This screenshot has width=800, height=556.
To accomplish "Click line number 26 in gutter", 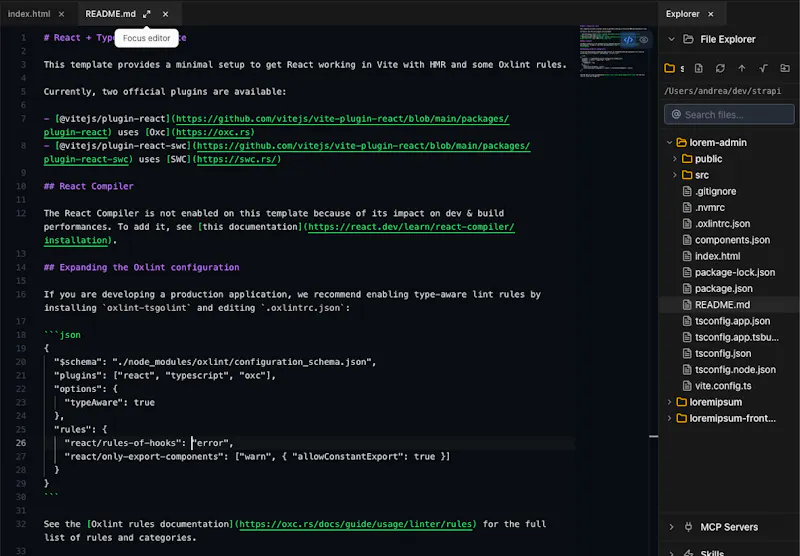I will [x=20, y=443].
